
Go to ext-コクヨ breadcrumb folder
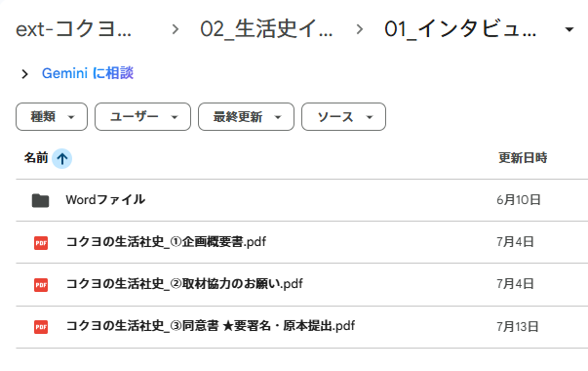point(73,29)
